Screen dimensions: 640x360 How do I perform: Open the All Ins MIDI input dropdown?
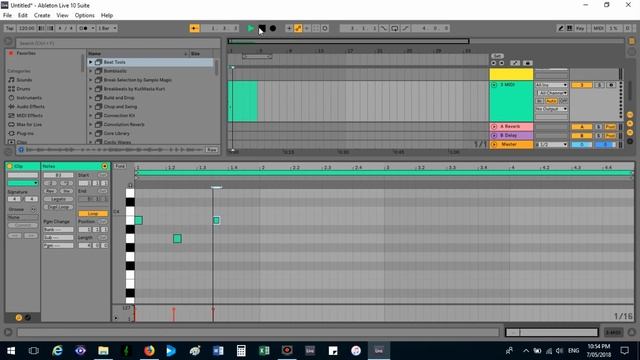(551, 85)
